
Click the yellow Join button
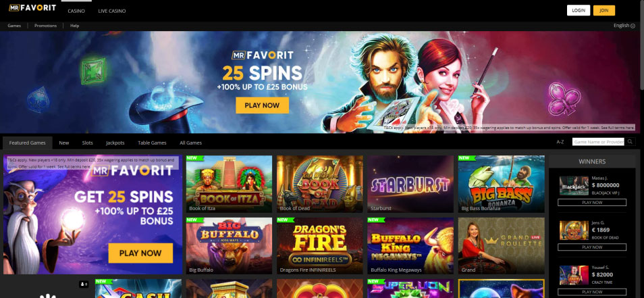click(x=603, y=10)
